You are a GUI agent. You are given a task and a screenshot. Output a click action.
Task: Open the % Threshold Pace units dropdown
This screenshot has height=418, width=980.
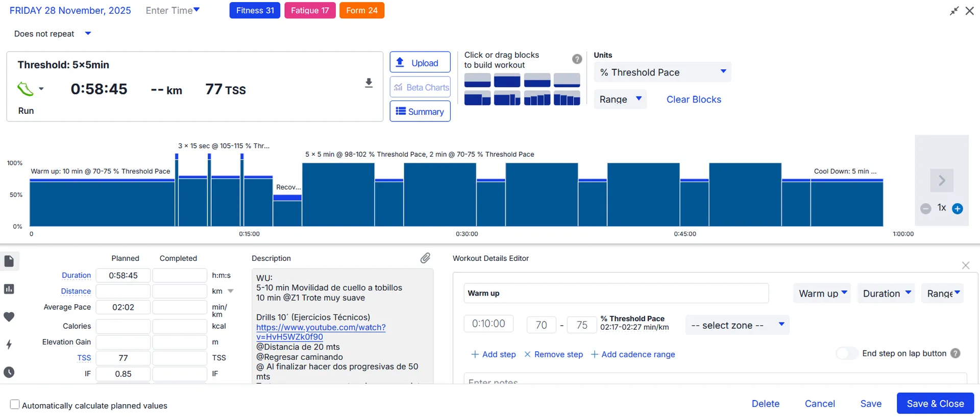662,72
